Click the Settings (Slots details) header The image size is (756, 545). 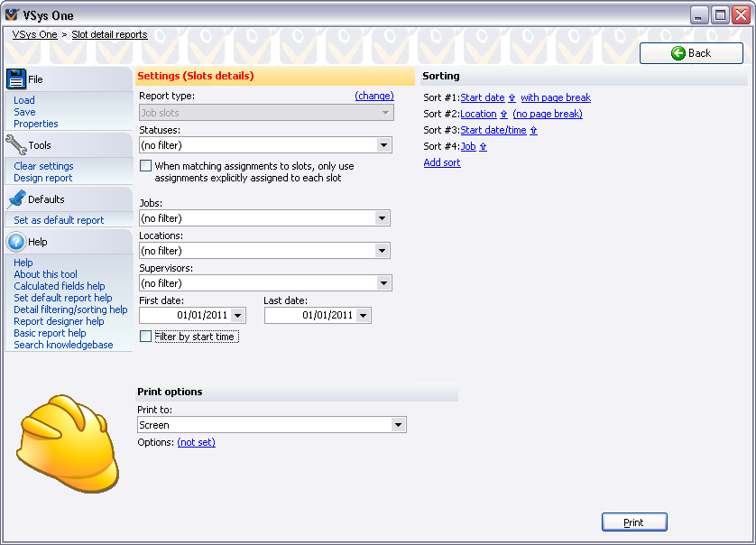pyautogui.click(x=275, y=76)
